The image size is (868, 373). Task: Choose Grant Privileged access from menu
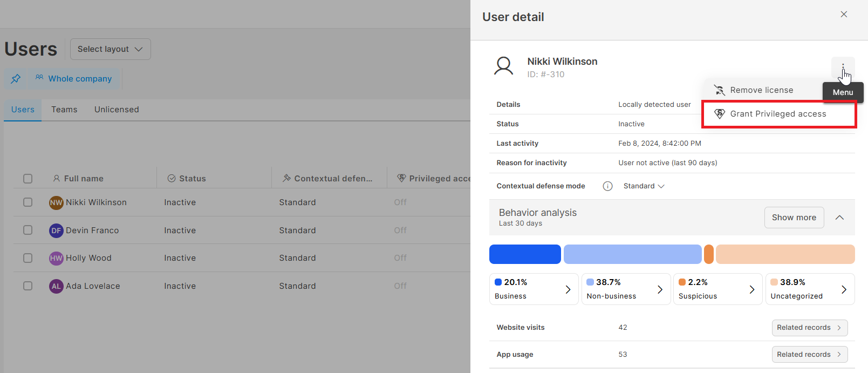click(777, 114)
